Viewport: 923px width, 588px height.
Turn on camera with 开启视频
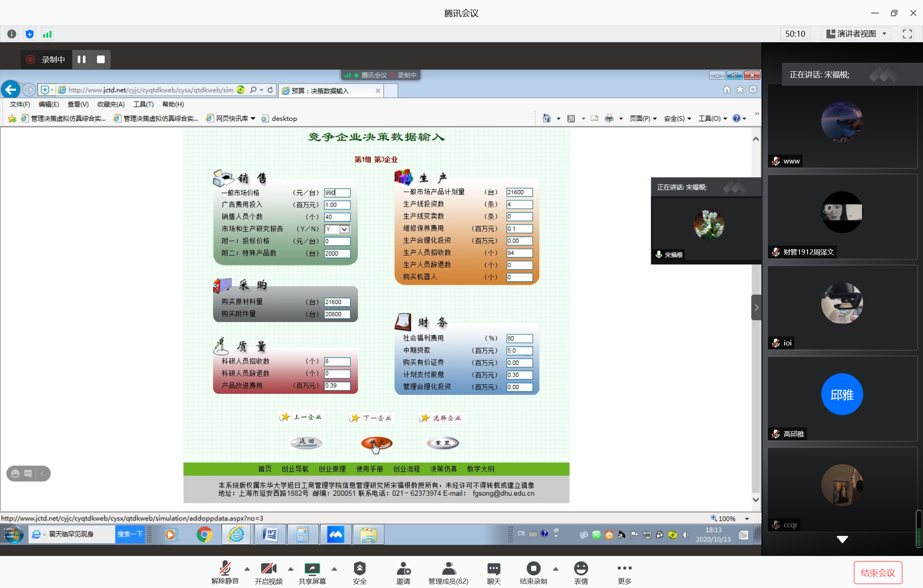[x=268, y=569]
